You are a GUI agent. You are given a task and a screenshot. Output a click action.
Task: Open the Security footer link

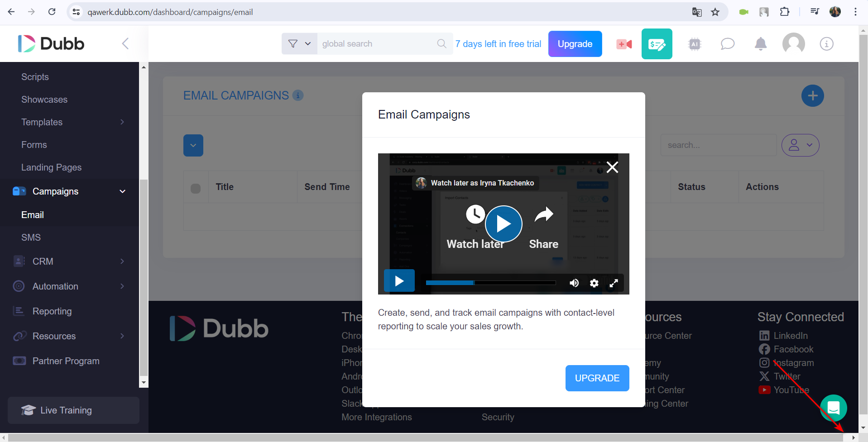[498, 417]
